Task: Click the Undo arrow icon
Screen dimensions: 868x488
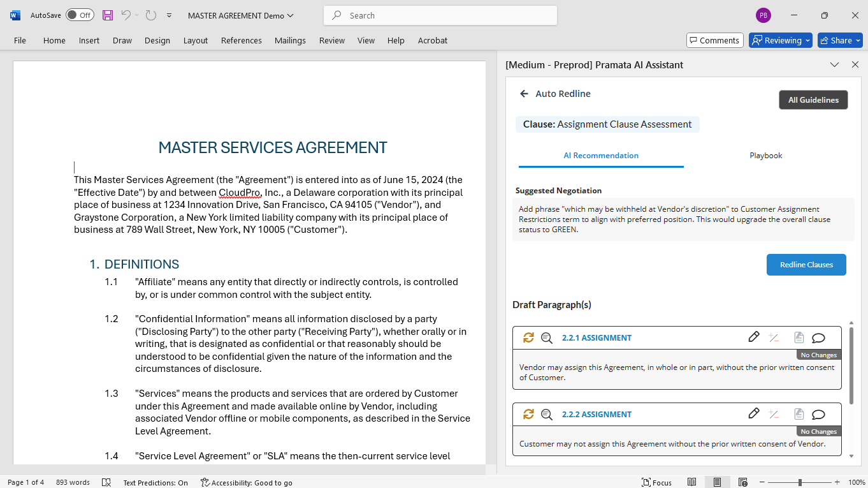Action: 126,15
